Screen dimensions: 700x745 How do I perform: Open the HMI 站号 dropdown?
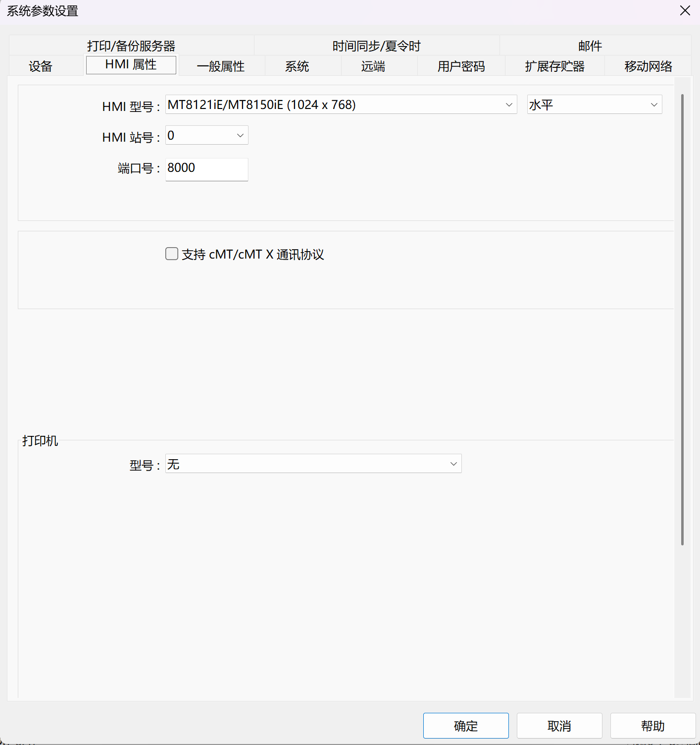coord(240,135)
